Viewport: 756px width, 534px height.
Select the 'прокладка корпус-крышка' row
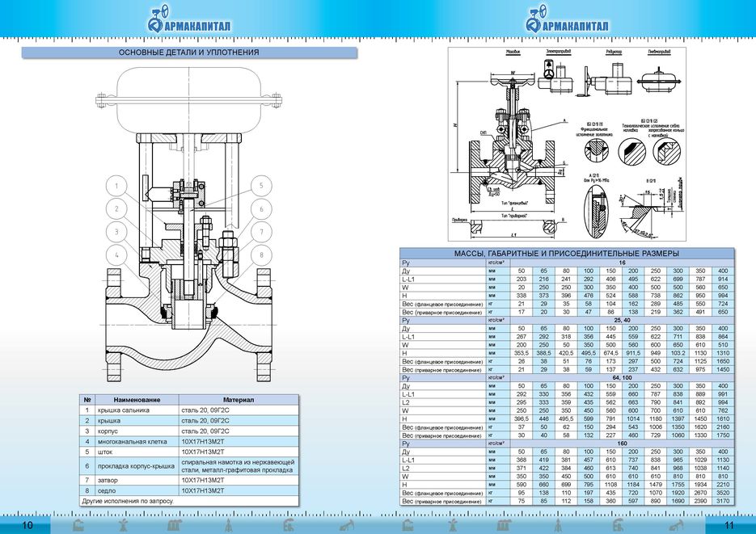[x=189, y=466]
